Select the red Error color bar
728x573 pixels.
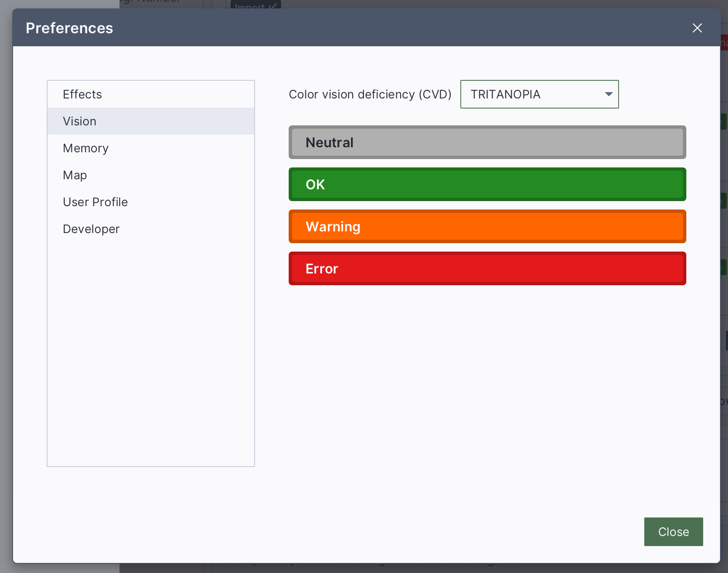[487, 269]
